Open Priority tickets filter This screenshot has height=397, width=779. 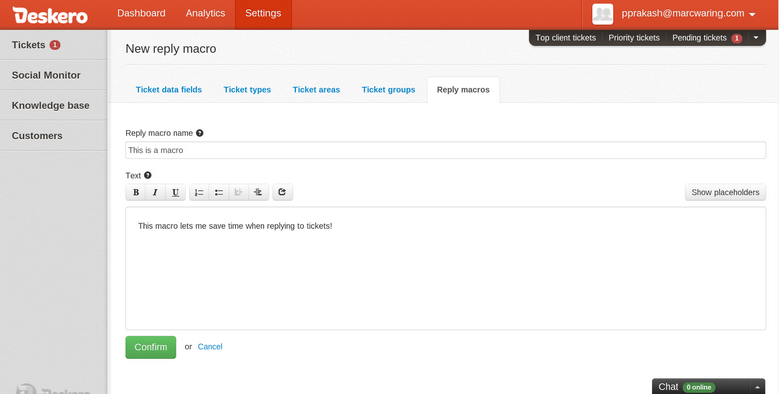(634, 38)
